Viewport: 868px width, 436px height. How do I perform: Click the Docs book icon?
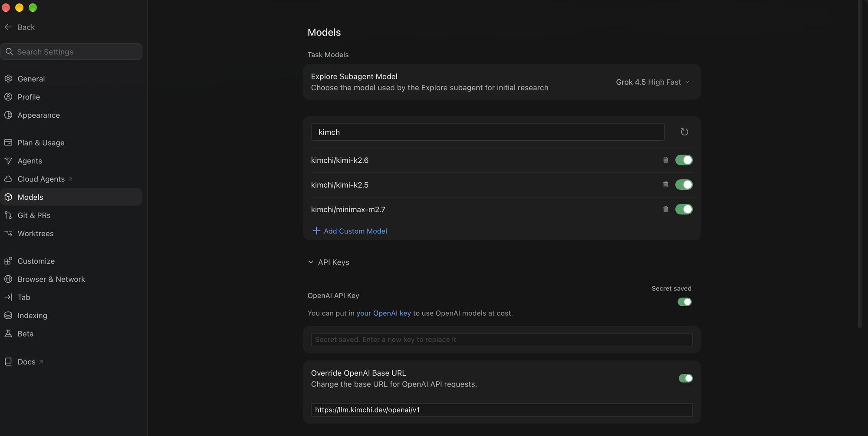(x=8, y=362)
